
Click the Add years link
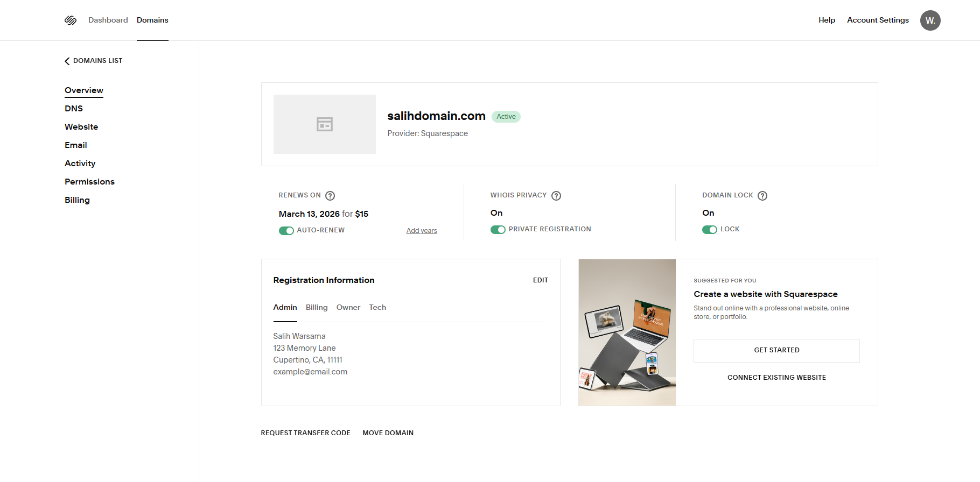point(422,231)
